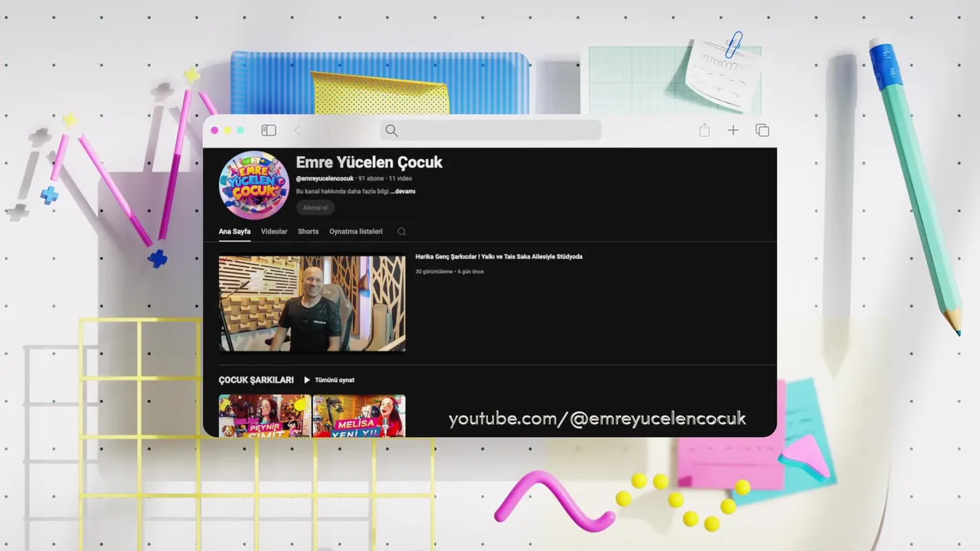Click the green fullscreen window dot
The height and width of the screenshot is (551, 980).
[240, 130]
